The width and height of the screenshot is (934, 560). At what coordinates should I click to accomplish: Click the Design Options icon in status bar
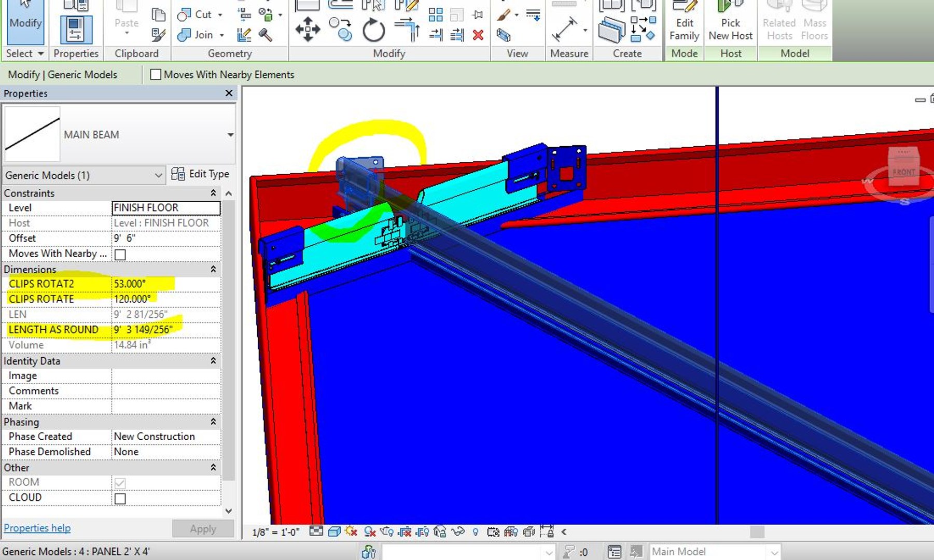[615, 552]
